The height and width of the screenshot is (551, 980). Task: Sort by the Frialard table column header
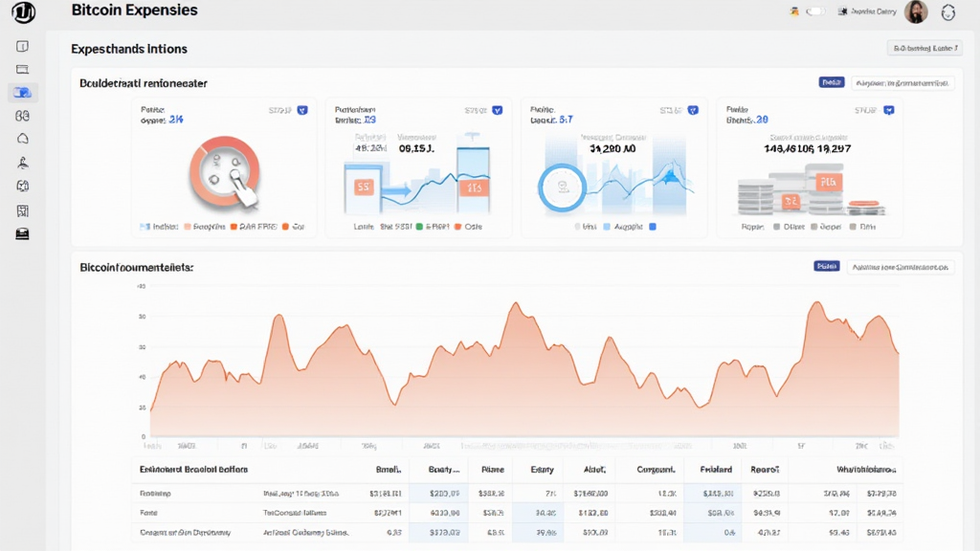716,470
